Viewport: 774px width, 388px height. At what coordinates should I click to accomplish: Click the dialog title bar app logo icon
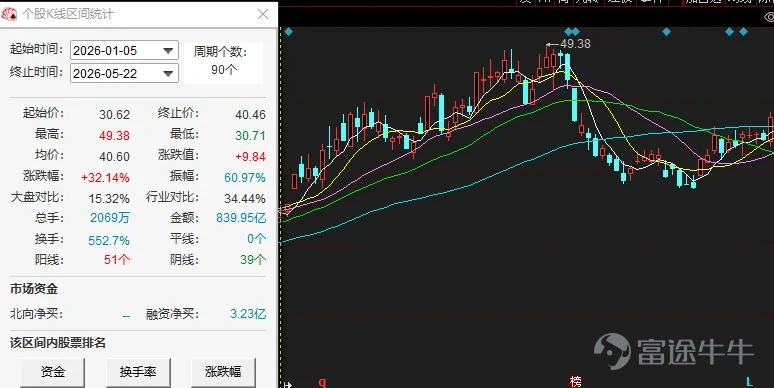9,14
